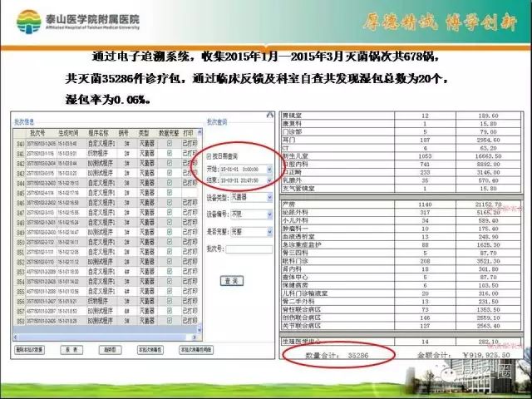
Task: Select 血液透析室 row in department table
Action: 401,237
